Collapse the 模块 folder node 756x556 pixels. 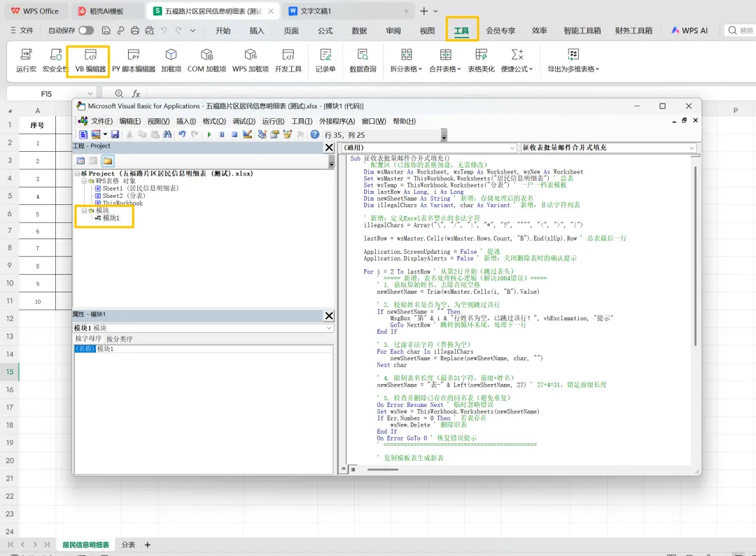84,211
